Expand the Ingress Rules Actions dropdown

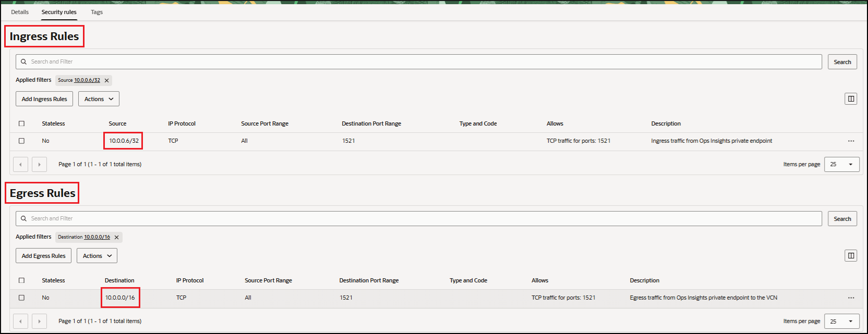pos(99,99)
